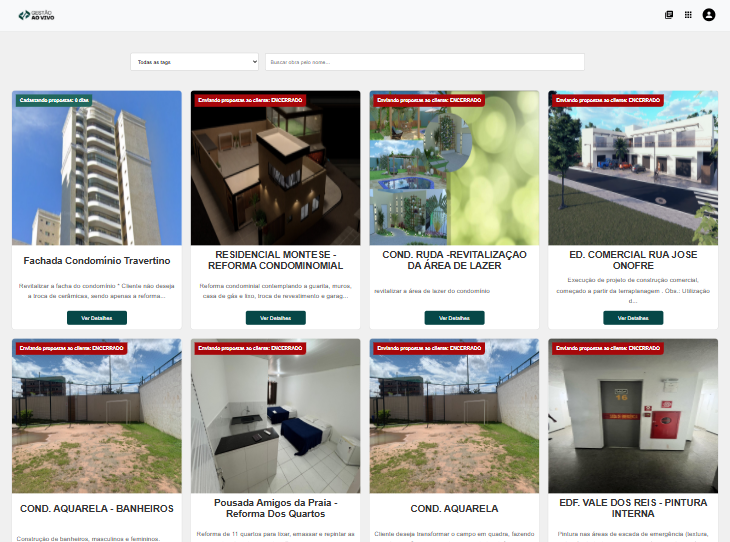This screenshot has height=542, width=730.
Task: View details of Residencial Montese project
Action: 276,318
